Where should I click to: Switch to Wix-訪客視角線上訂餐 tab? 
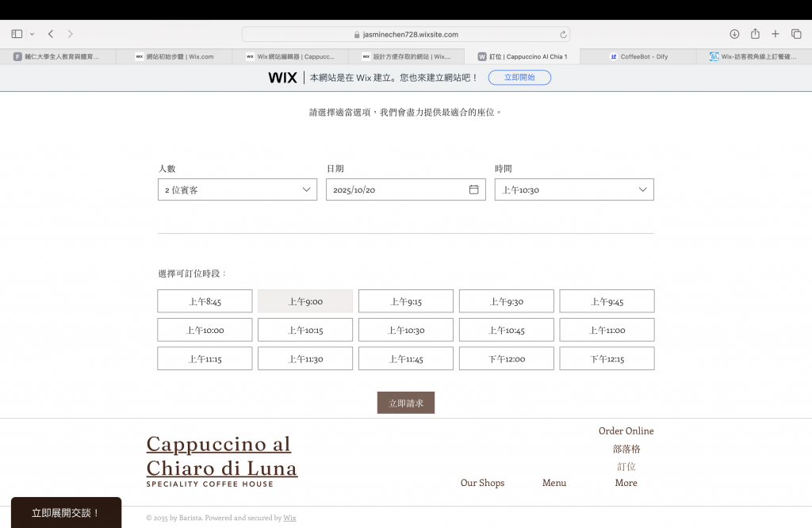click(x=754, y=56)
